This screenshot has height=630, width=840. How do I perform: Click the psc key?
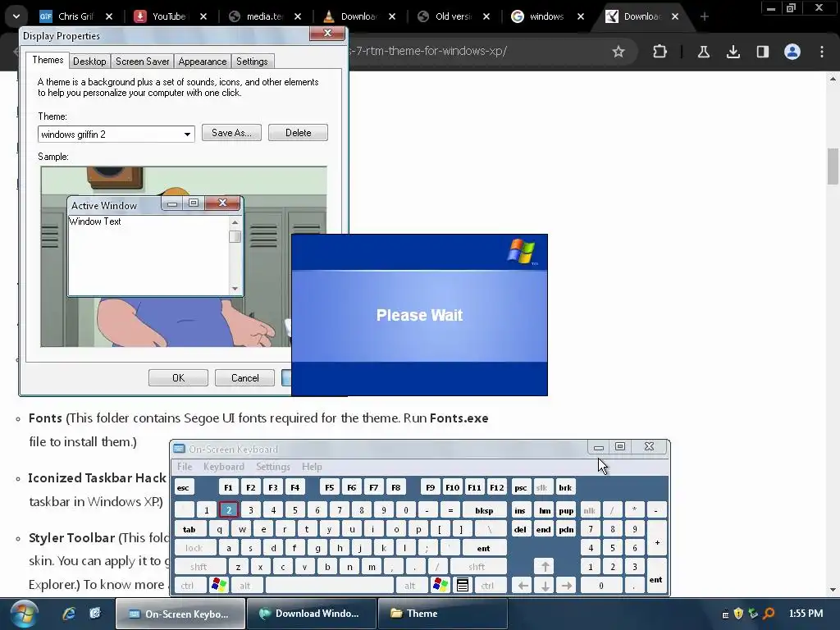[x=521, y=487]
